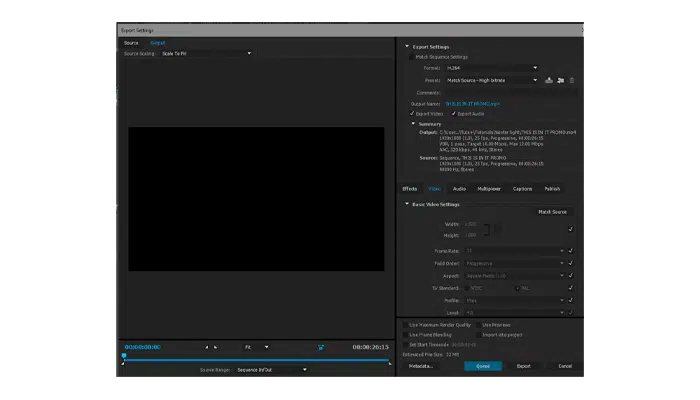The image size is (700, 400).
Task: Click the out-point triangle at timeline end
Action: pyautogui.click(x=389, y=363)
